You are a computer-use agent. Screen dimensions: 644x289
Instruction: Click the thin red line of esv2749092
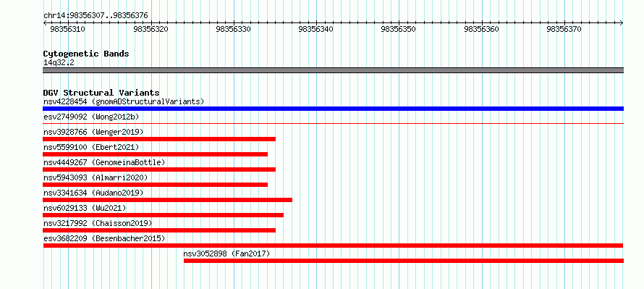pyautogui.click(x=333, y=123)
